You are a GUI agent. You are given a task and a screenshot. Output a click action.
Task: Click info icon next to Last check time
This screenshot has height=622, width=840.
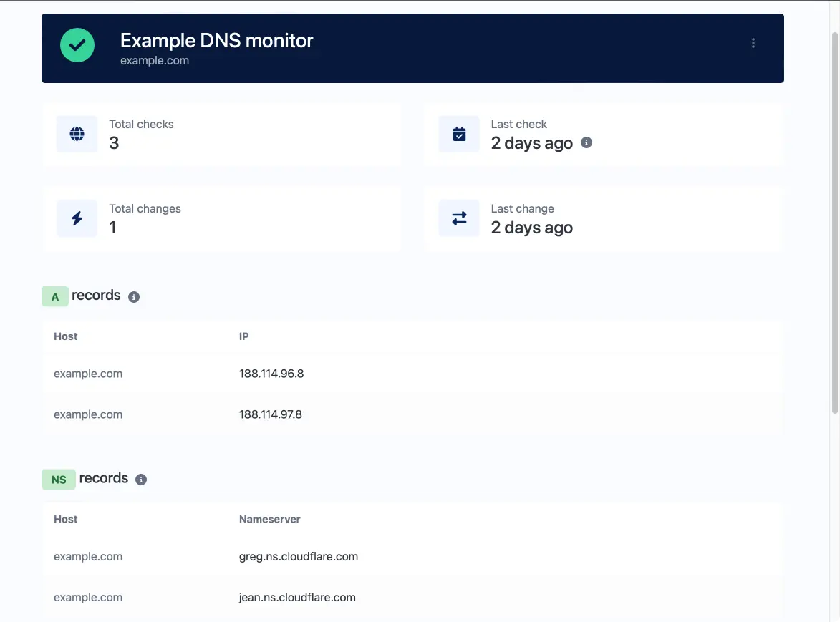pyautogui.click(x=586, y=143)
